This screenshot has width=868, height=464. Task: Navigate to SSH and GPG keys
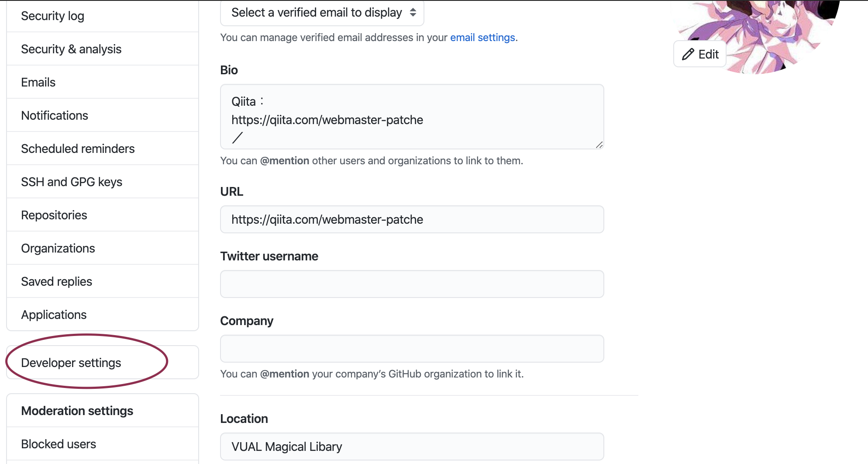click(72, 182)
